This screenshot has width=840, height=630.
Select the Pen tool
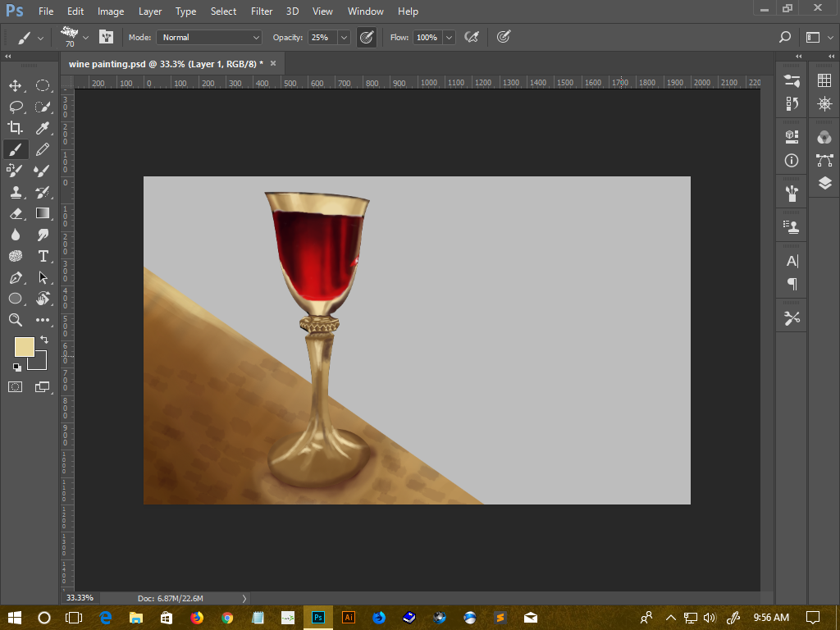[15, 277]
